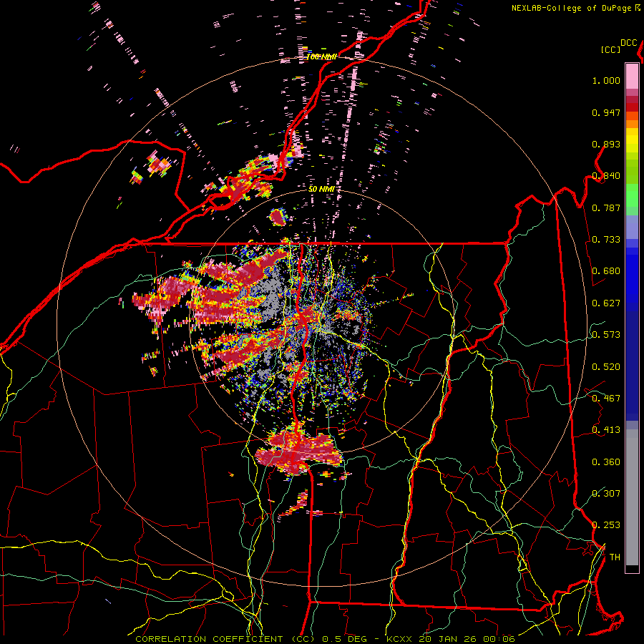Image resolution: width=644 pixels, height=644 pixels.
Task: Click the 0.307 legend value
Action: pyautogui.click(x=606, y=493)
